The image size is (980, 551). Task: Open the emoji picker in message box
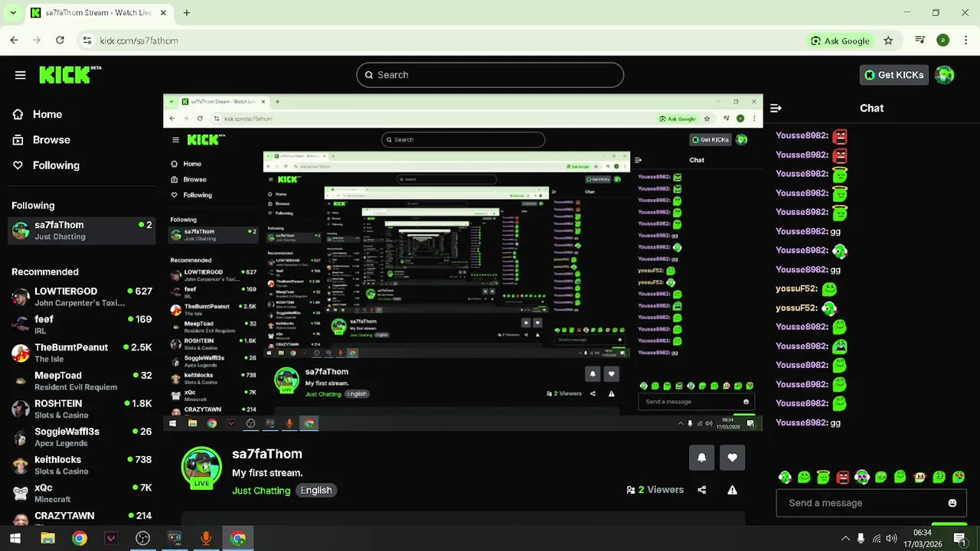click(x=952, y=503)
